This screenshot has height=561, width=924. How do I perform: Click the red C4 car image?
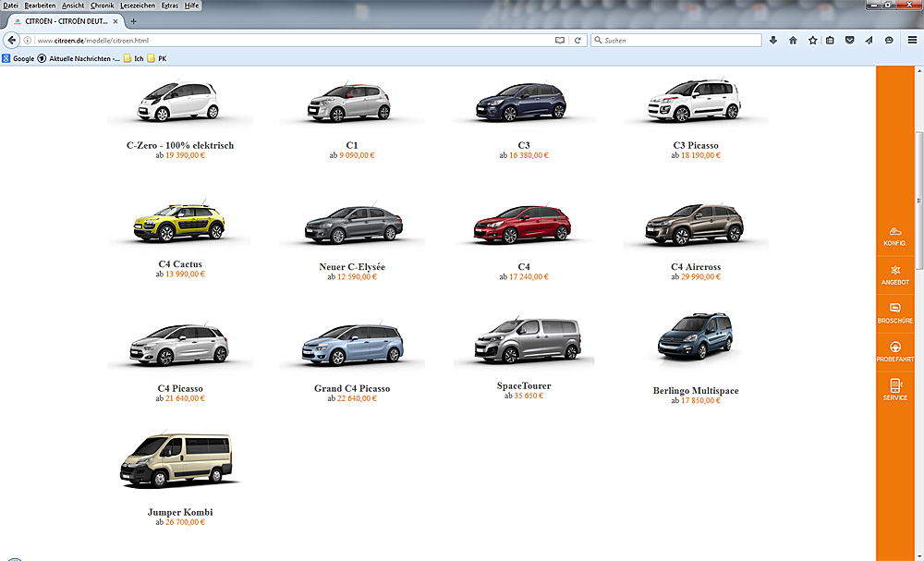point(523,225)
